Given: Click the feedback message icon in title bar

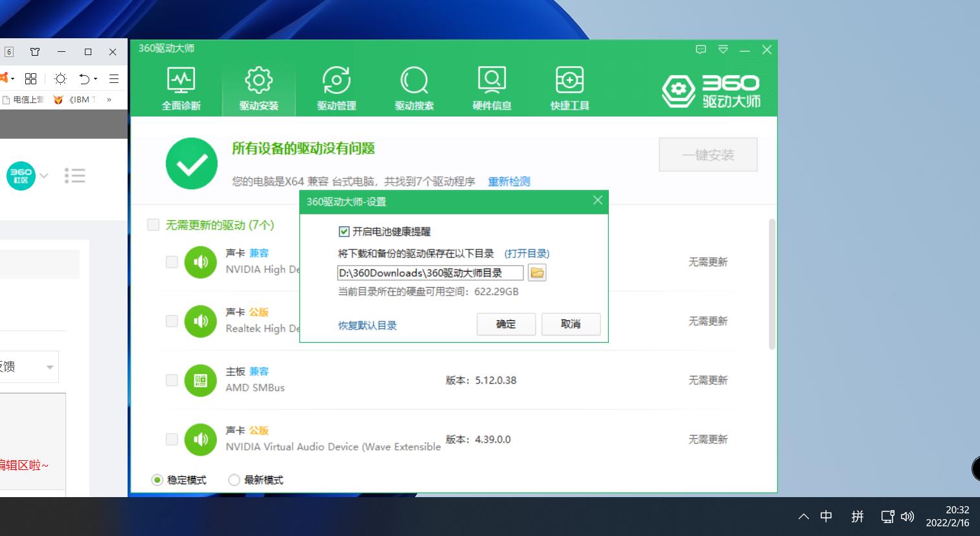Looking at the screenshot, I should click(x=700, y=50).
